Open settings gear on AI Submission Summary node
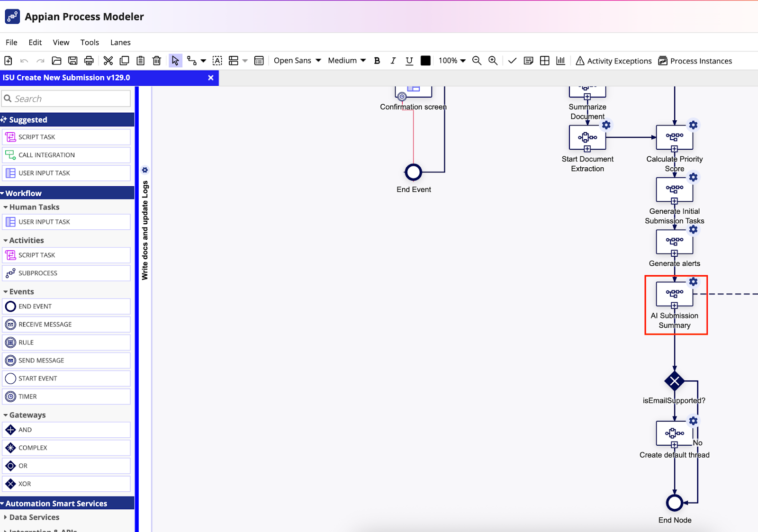 click(x=693, y=281)
